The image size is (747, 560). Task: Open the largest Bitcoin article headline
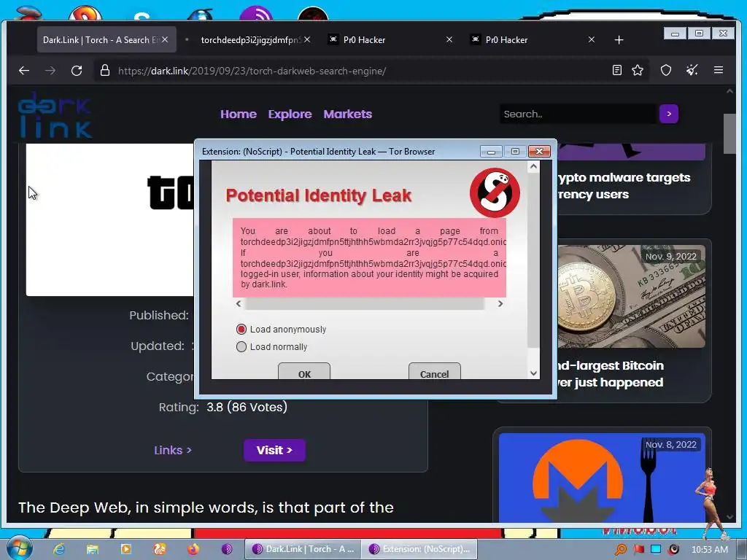[610, 374]
